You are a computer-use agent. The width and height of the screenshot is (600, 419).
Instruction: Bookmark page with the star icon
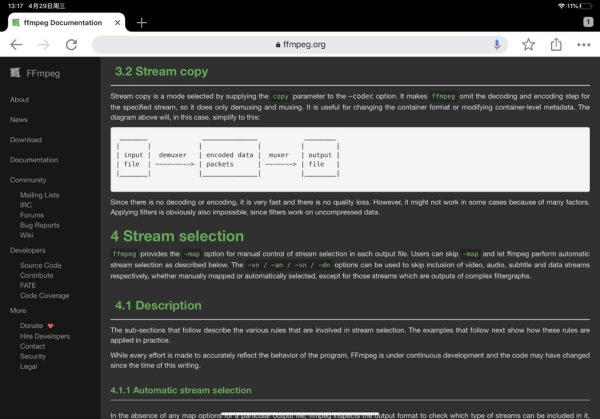click(x=528, y=45)
